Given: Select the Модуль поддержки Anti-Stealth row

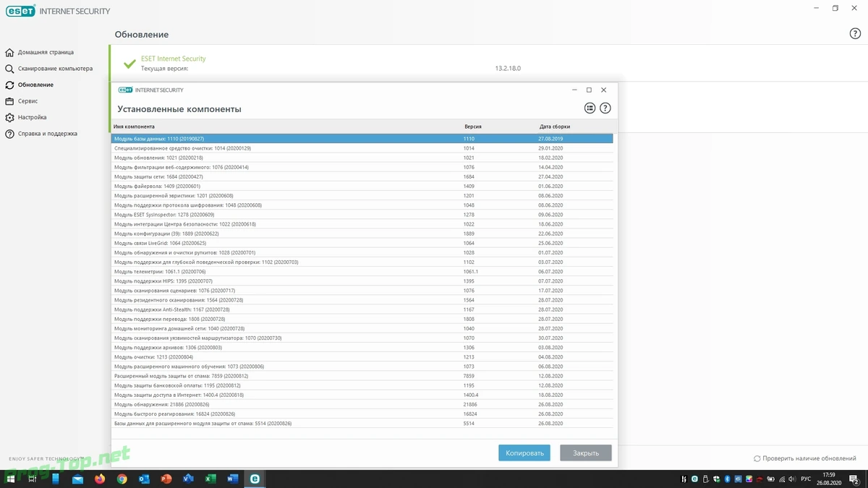Looking at the screenshot, I should [362, 309].
